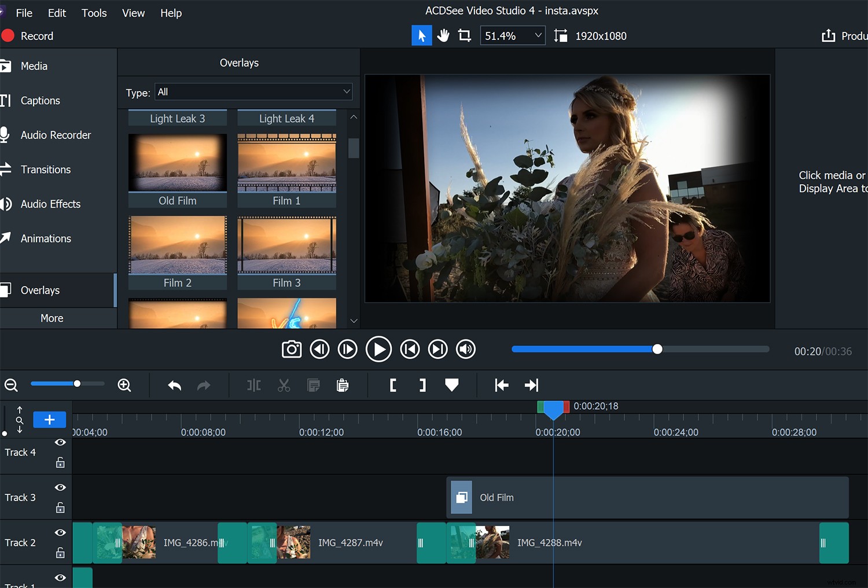Viewport: 868px width, 588px height.
Task: Select the Crop tool above the preview
Action: [465, 35]
